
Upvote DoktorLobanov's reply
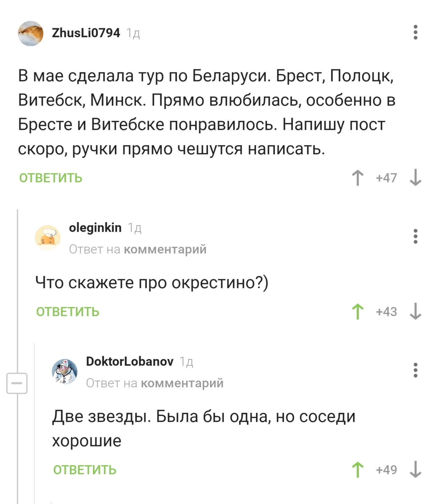tap(358, 470)
